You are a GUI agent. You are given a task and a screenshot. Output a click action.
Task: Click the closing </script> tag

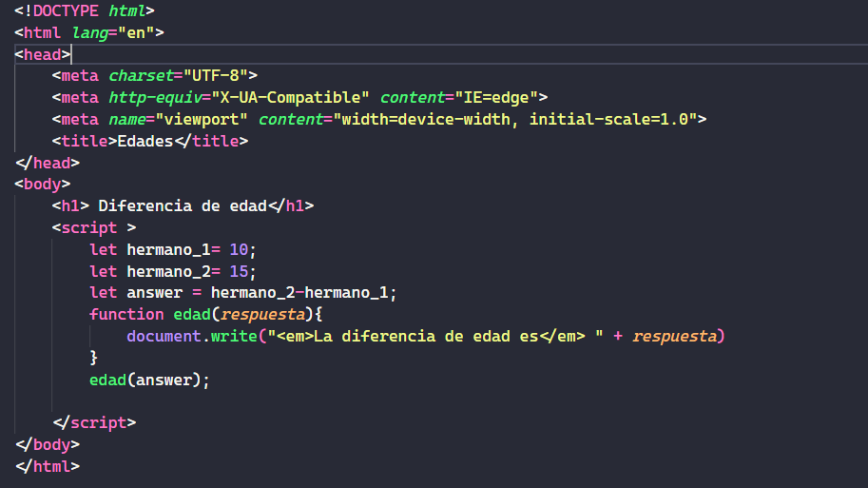click(x=94, y=423)
